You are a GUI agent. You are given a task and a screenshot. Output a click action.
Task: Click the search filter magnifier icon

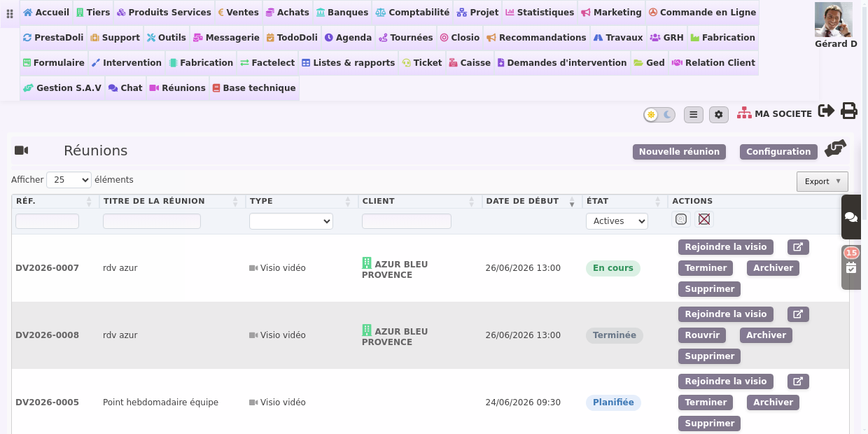click(681, 219)
